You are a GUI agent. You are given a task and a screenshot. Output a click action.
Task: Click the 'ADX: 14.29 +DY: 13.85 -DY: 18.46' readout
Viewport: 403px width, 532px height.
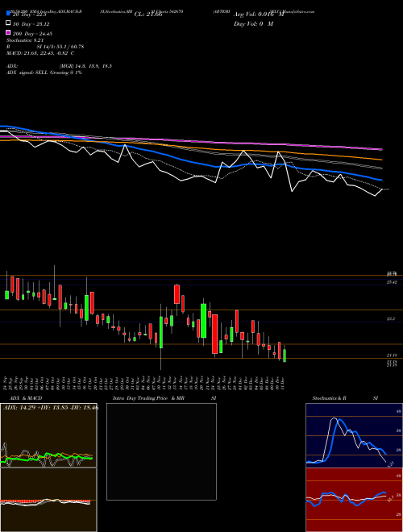pyautogui.click(x=51, y=407)
